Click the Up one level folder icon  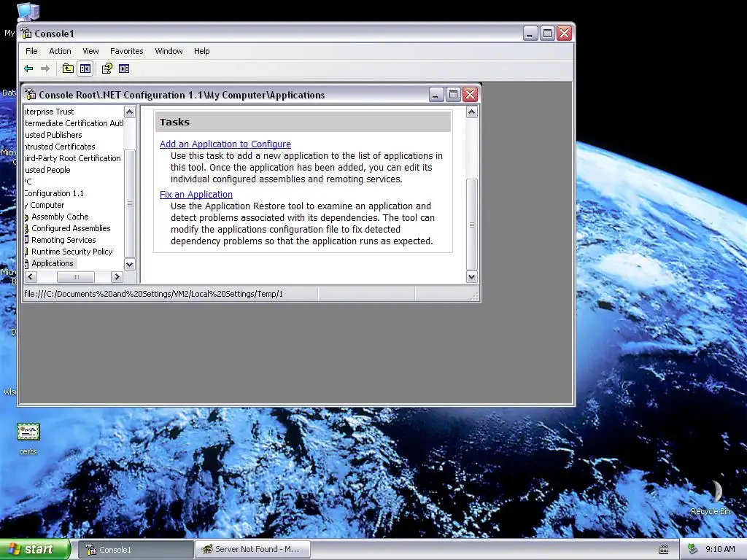[68, 69]
